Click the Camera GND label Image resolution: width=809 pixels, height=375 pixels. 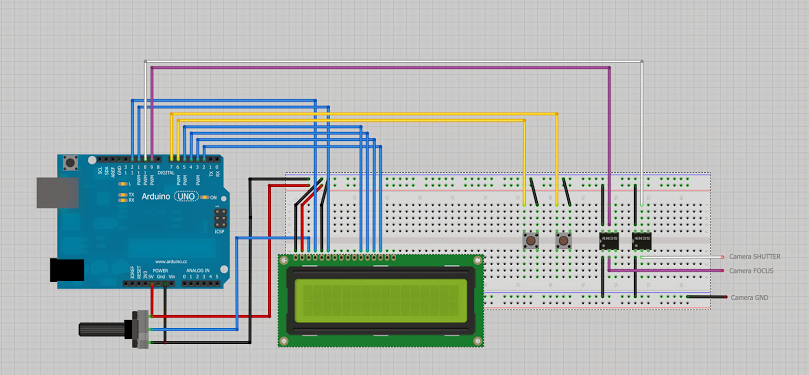749,298
